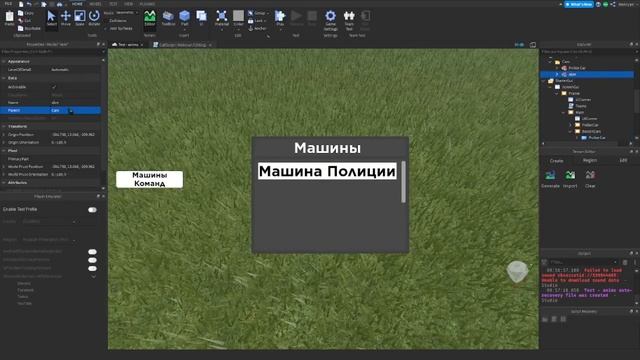Toggle Enable Test Profile switch

(92, 209)
